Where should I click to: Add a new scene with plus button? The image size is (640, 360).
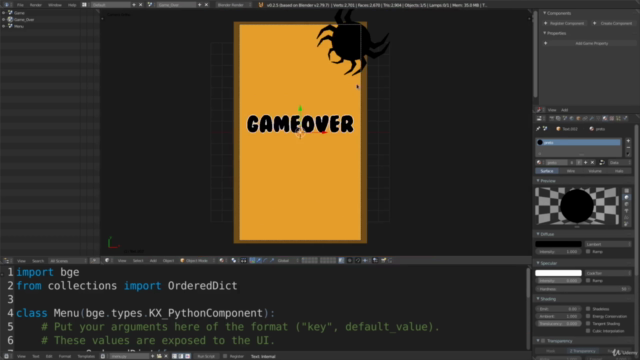tap(200, 5)
